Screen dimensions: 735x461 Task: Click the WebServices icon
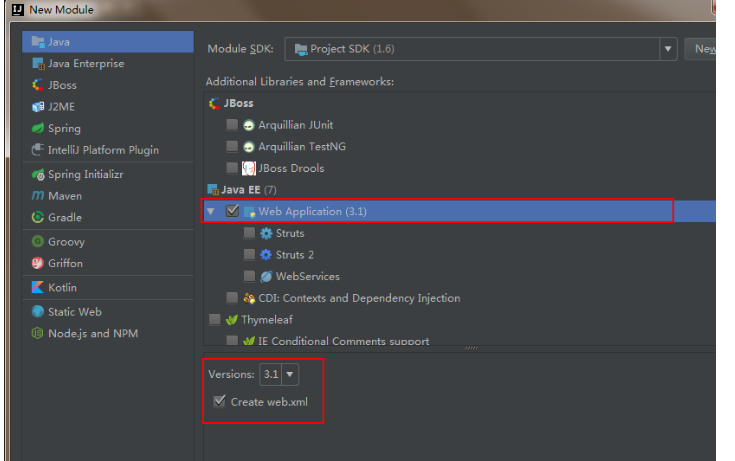[x=266, y=277]
